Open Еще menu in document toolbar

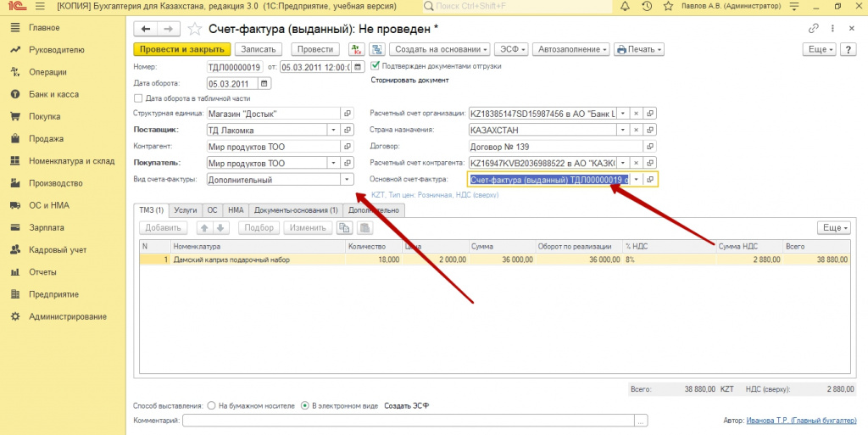click(x=820, y=49)
